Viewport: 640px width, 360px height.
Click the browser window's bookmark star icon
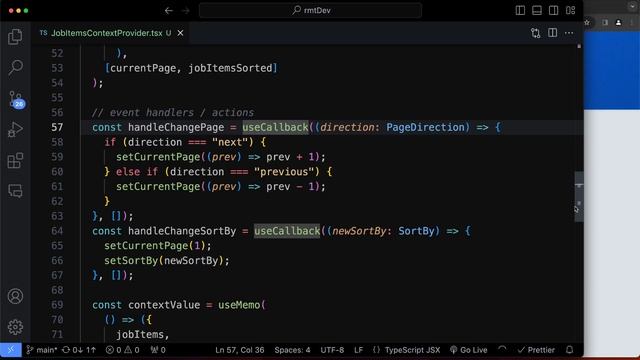click(x=587, y=23)
